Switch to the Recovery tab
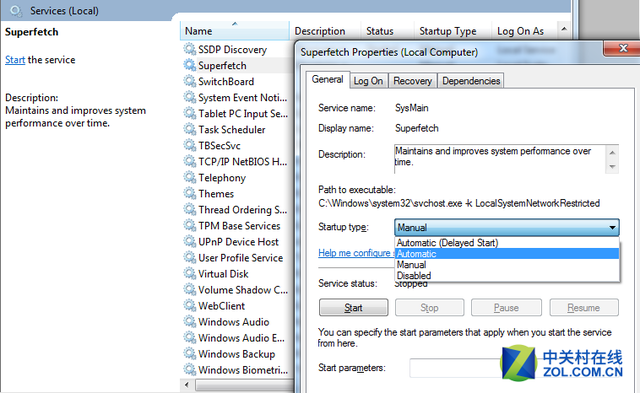Image resolution: width=640 pixels, height=393 pixels. pyautogui.click(x=413, y=81)
